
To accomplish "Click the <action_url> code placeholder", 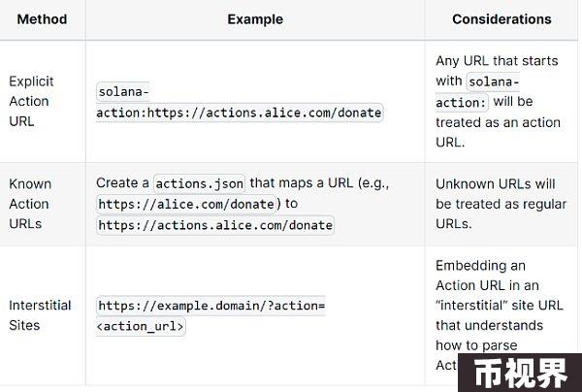I will (141, 326).
